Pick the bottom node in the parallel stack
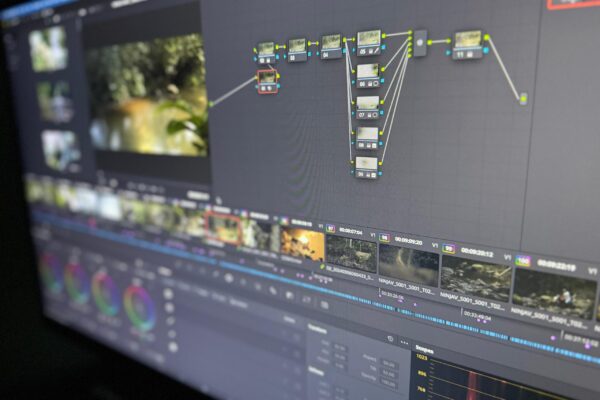The width and height of the screenshot is (600, 400). (x=367, y=166)
